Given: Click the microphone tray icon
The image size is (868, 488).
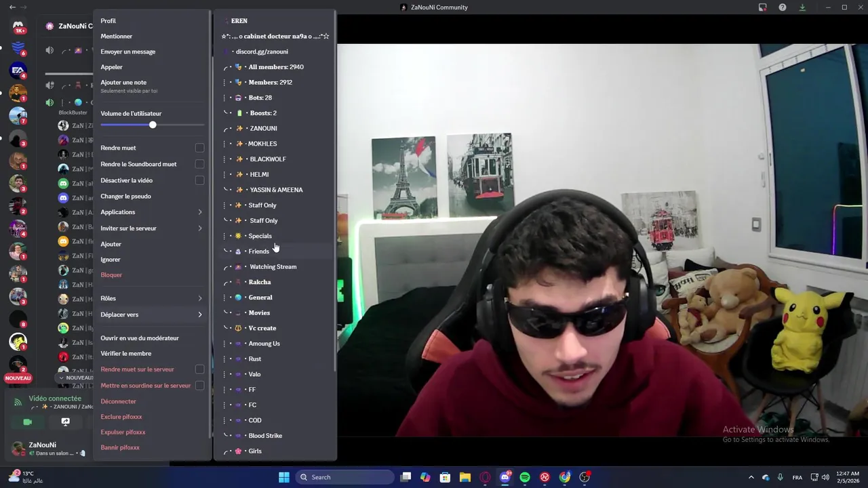Looking at the screenshot, I should click(x=780, y=477).
